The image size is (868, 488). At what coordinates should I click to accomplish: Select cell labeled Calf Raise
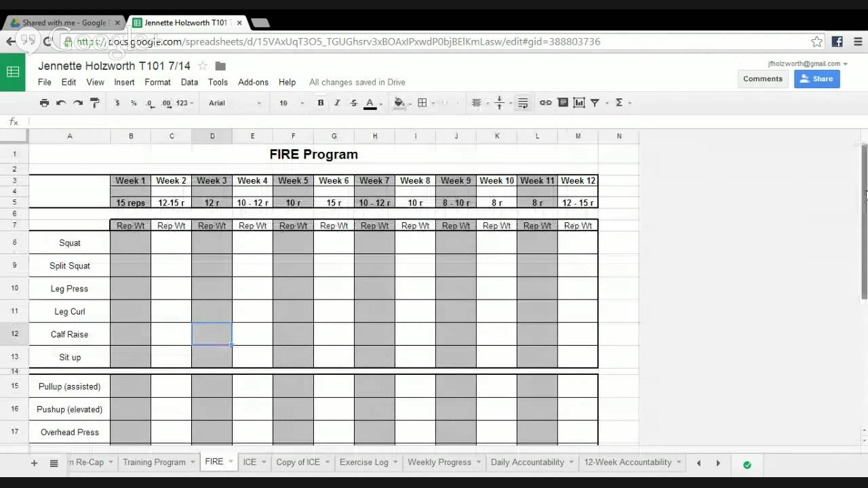[69, 334]
